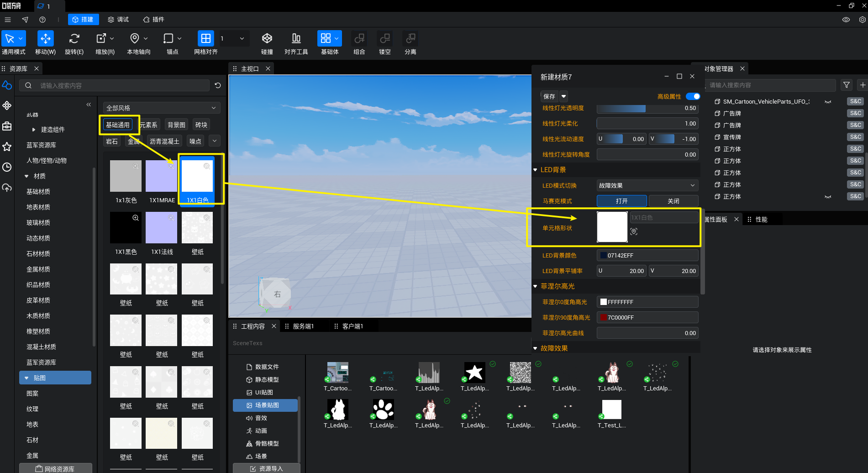The height and width of the screenshot is (473, 868).
Task: Toggle the 高级属性 switch
Action: point(693,96)
